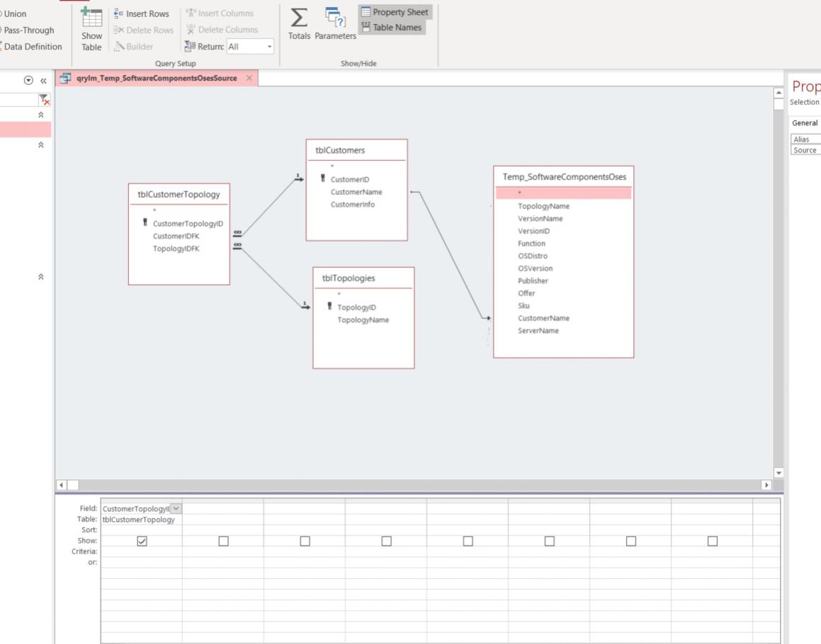Image resolution: width=821 pixels, height=644 pixels.
Task: Open the General tab in Property Sheet
Action: pyautogui.click(x=804, y=123)
